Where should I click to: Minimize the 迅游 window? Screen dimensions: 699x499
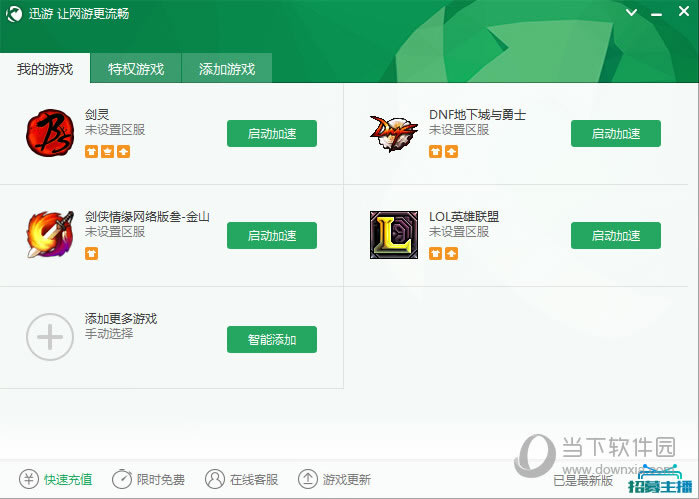pyautogui.click(x=656, y=13)
